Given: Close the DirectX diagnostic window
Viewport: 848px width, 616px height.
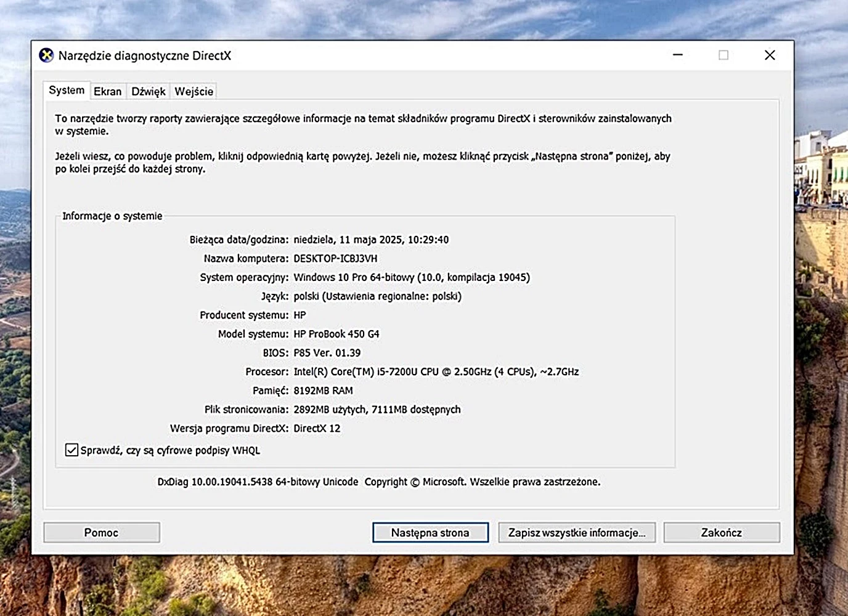Looking at the screenshot, I should 770,55.
